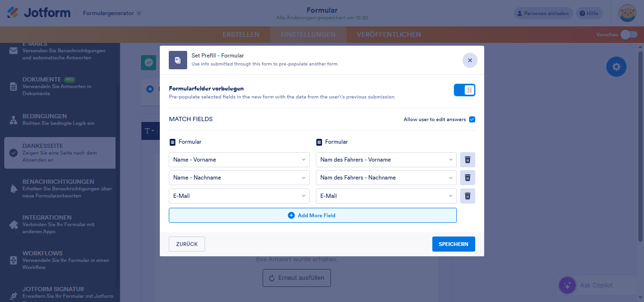Toggle the Vorschau preview switch
Screen dimensions: 644x302
(628, 34)
